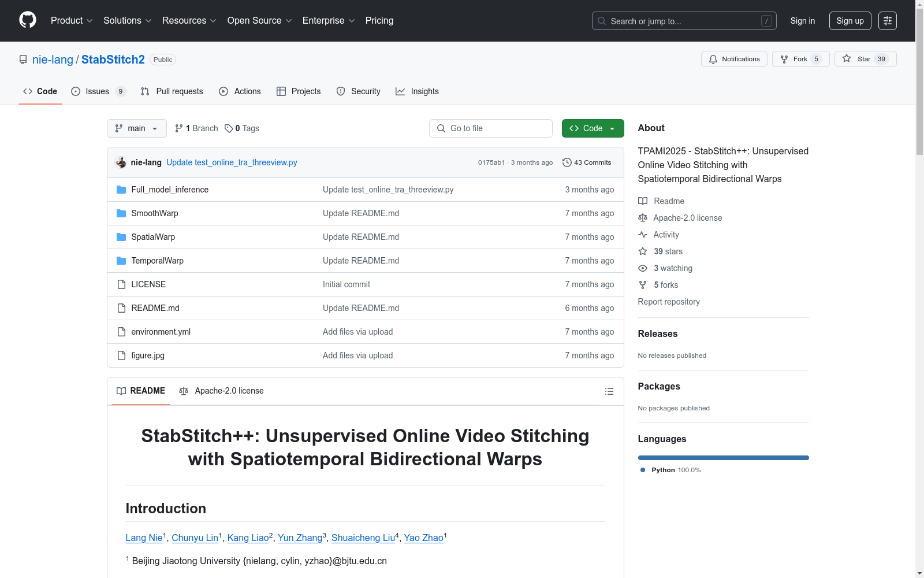Expand the Open Source menu
The height and width of the screenshot is (578, 924).
pyautogui.click(x=260, y=21)
